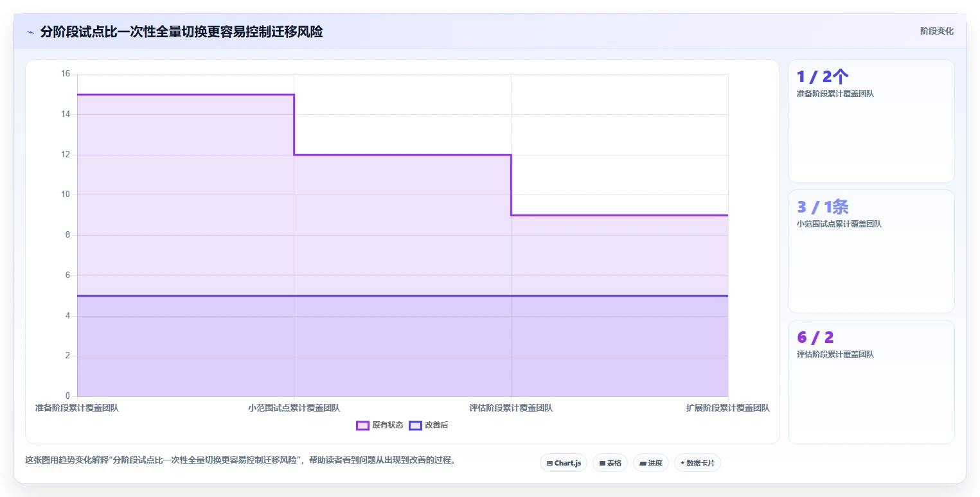Click the 改善后 flat line at value 5
This screenshot has width=980, height=497.
pos(402,296)
